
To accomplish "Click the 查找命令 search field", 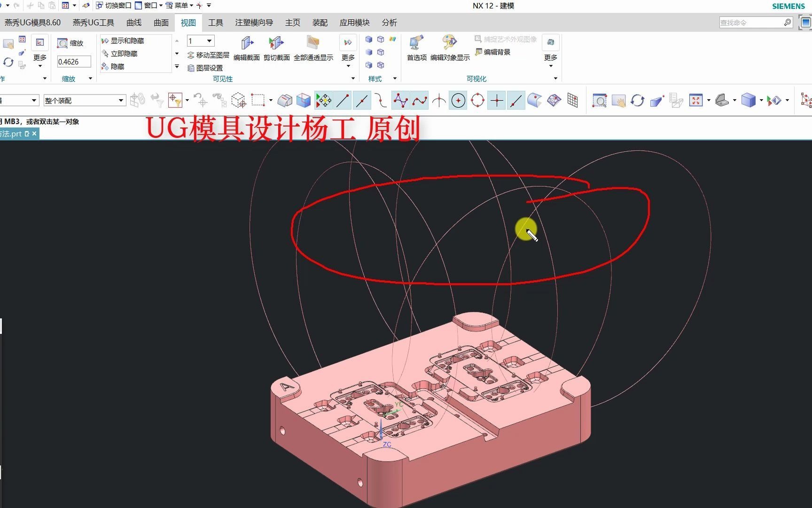I will (751, 23).
